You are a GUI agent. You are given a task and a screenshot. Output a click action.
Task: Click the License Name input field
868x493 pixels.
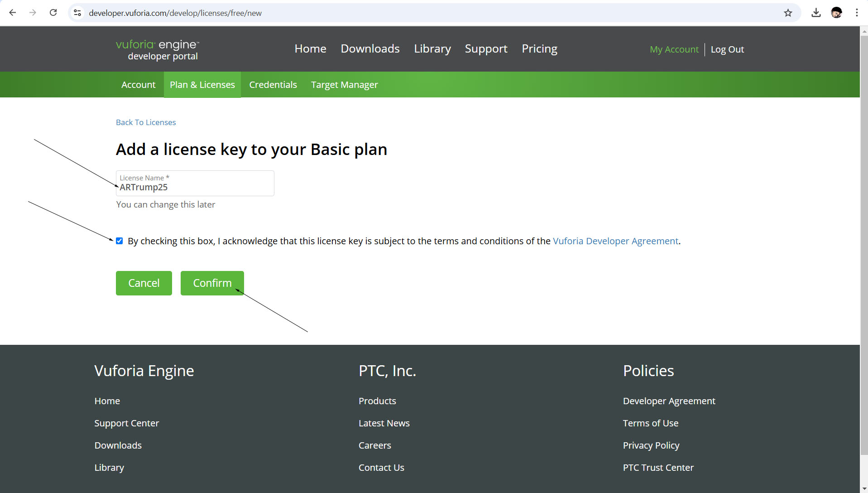tap(195, 187)
